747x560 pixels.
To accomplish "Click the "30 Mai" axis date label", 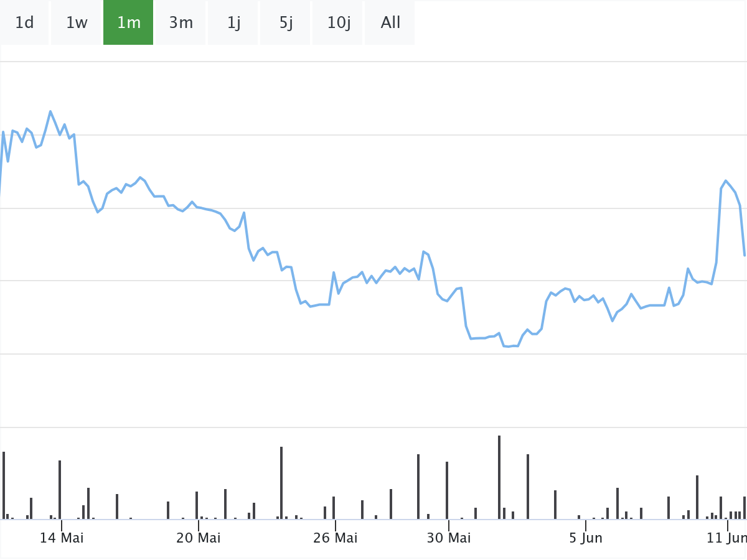I will [449, 538].
